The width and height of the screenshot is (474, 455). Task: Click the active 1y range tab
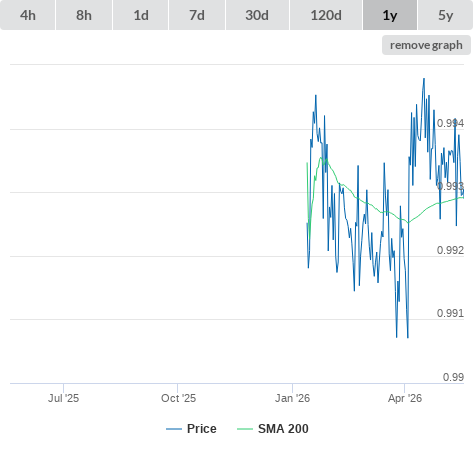pos(390,15)
